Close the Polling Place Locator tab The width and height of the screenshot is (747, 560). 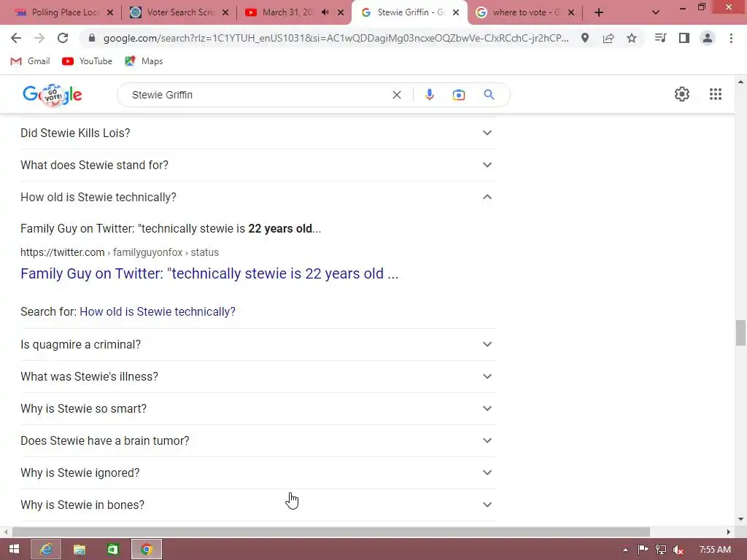tap(110, 12)
